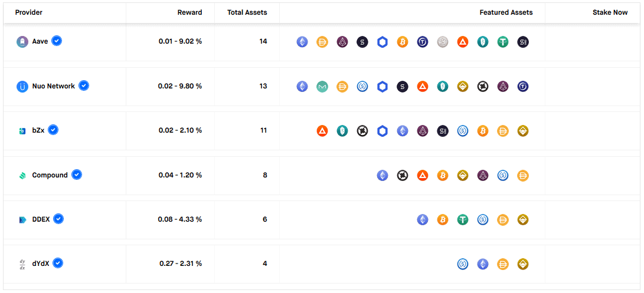The image size is (644, 293).
Task: Sort by the Total Assets column header
Action: click(x=247, y=12)
